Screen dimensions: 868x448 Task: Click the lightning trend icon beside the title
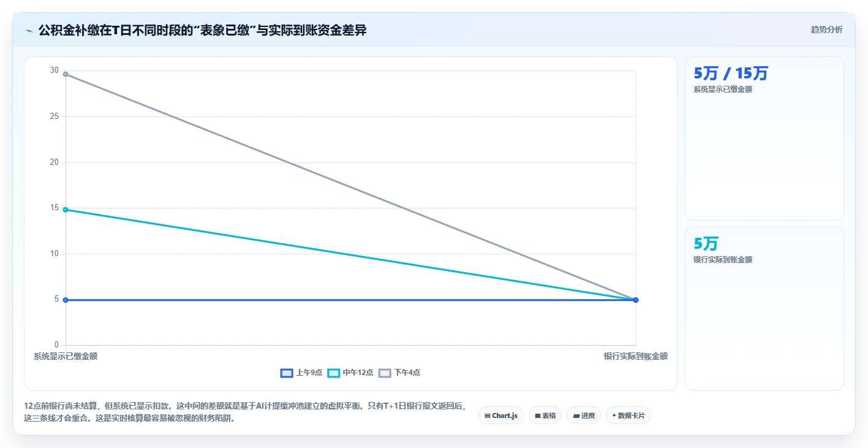29,30
